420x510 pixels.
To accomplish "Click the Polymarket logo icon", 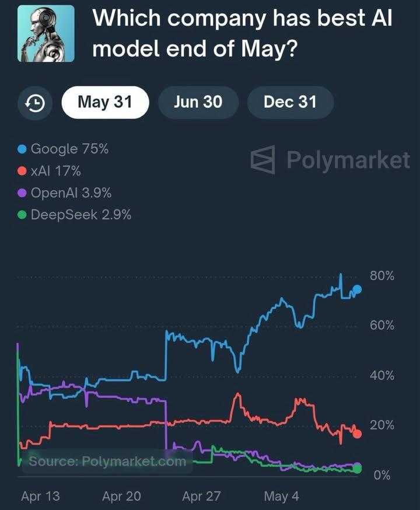I will coord(262,160).
